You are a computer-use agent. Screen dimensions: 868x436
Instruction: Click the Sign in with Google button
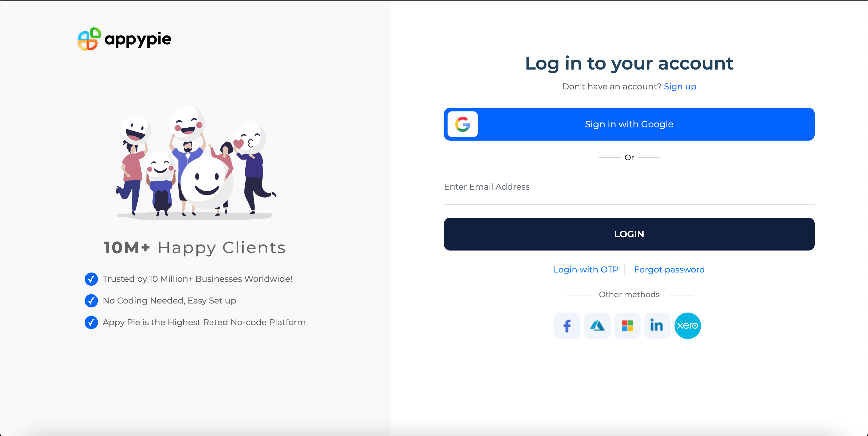coord(629,124)
